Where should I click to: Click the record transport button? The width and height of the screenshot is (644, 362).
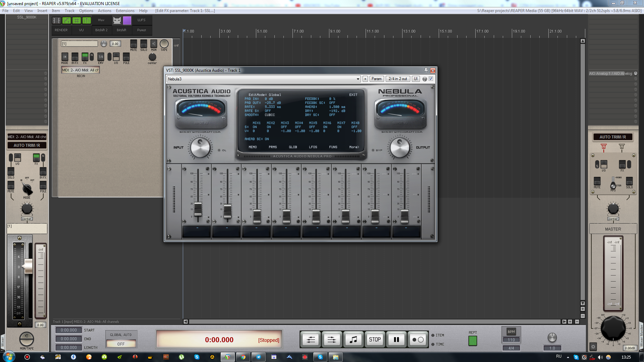[x=418, y=340]
